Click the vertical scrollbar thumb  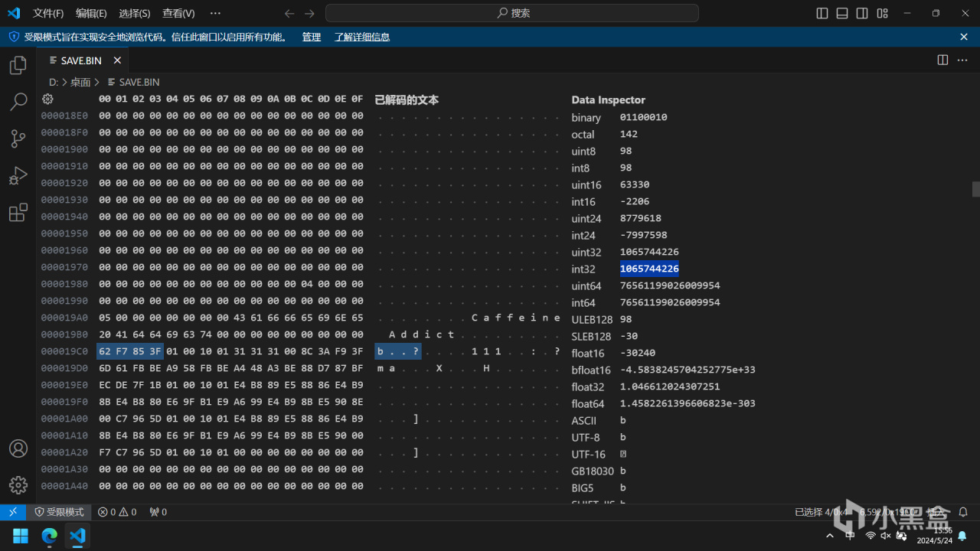tap(975, 188)
